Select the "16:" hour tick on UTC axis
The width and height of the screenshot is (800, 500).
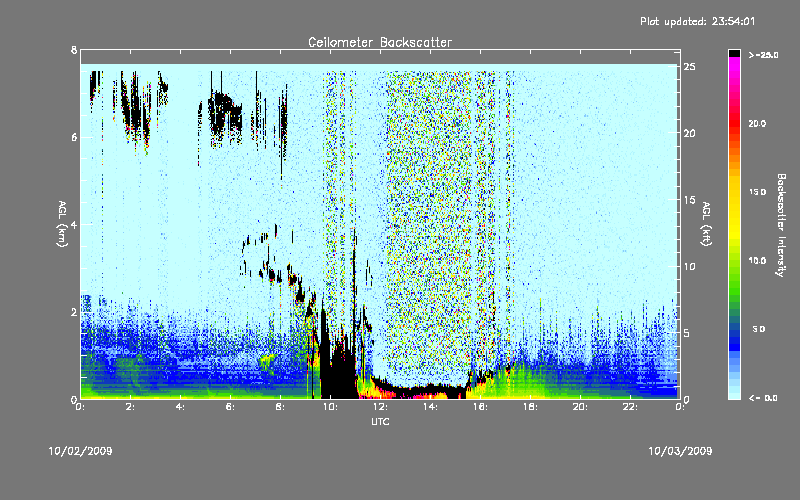click(481, 407)
